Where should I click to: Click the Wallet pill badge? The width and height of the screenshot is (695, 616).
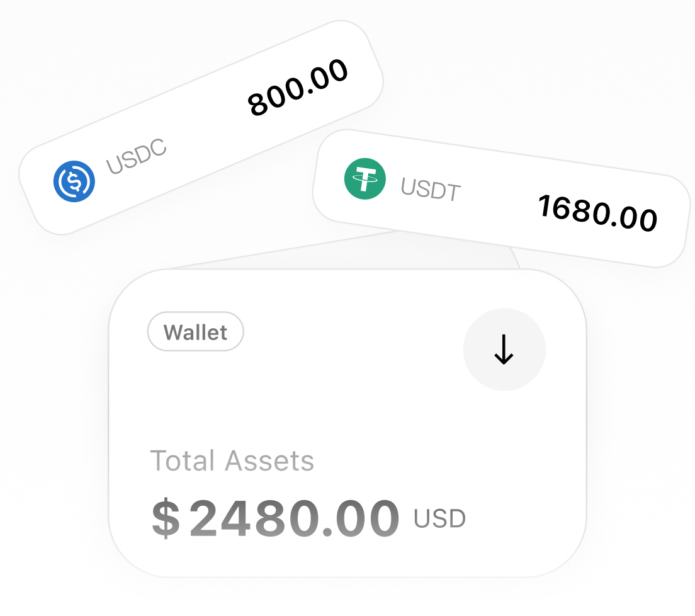click(x=196, y=331)
